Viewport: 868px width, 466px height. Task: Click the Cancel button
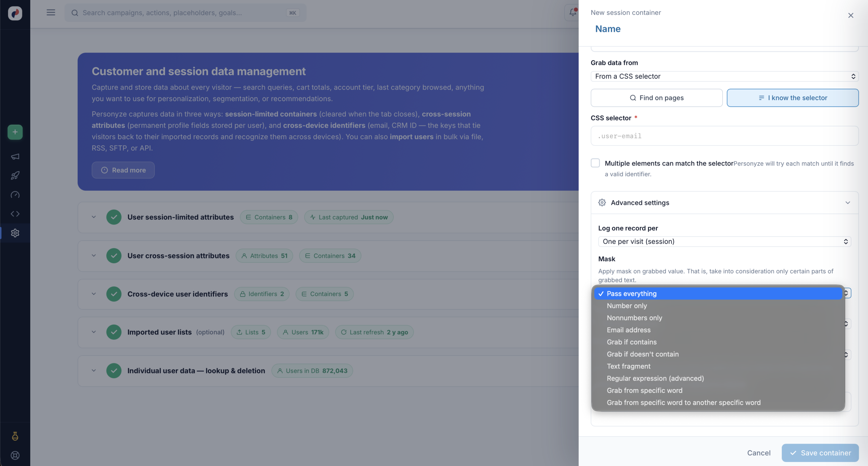(x=759, y=453)
